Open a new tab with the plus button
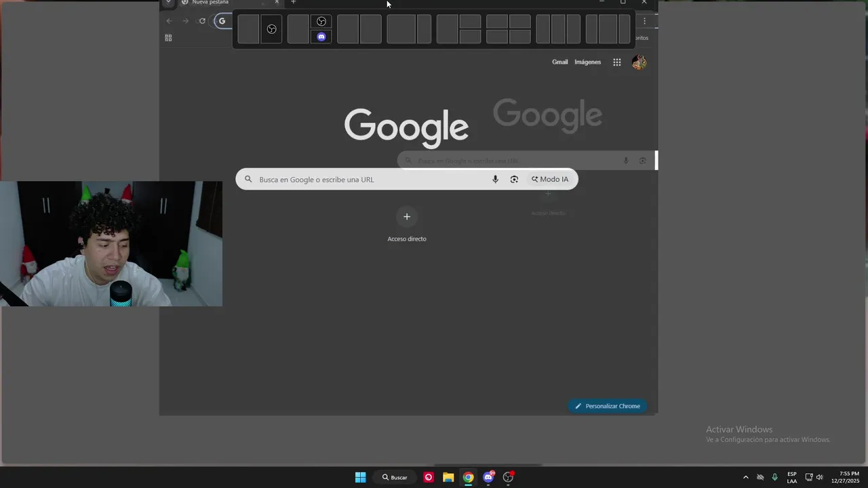 pyautogui.click(x=294, y=2)
